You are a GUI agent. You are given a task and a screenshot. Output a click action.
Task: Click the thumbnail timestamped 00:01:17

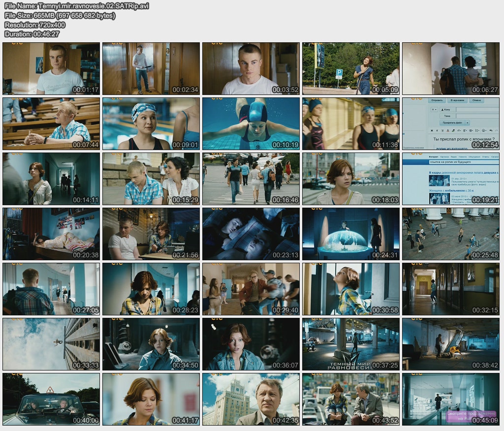(x=51, y=68)
